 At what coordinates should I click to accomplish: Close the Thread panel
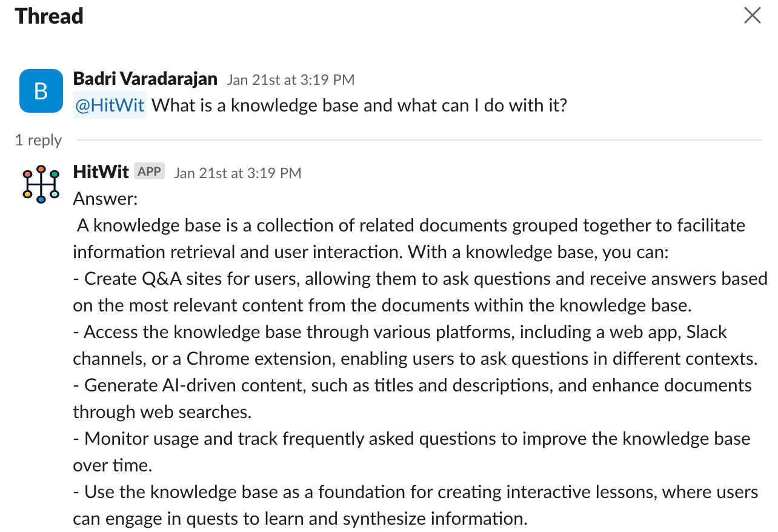coord(752,16)
